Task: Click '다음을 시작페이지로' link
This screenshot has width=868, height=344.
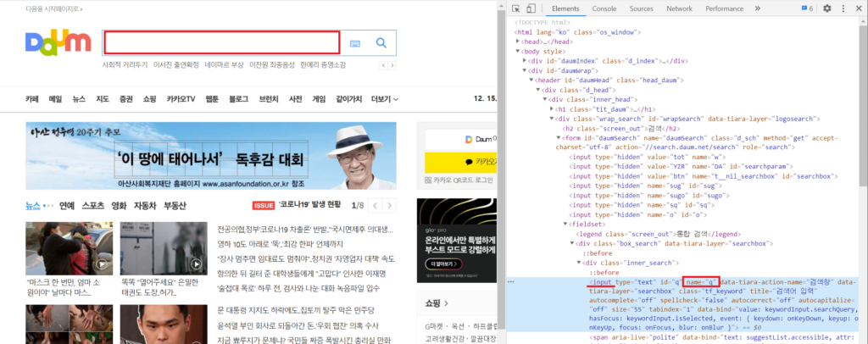Action: click(x=53, y=9)
